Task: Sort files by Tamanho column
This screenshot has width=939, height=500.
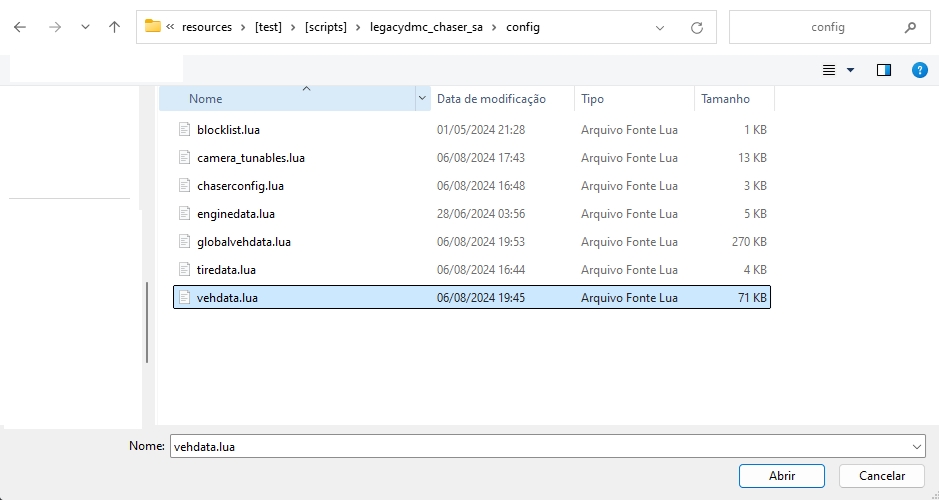Action: [725, 99]
